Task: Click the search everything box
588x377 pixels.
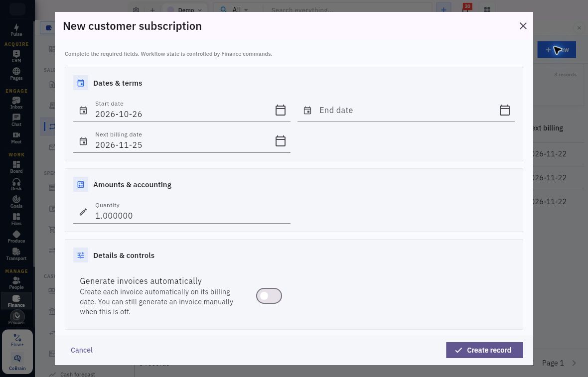Action: [x=348, y=10]
